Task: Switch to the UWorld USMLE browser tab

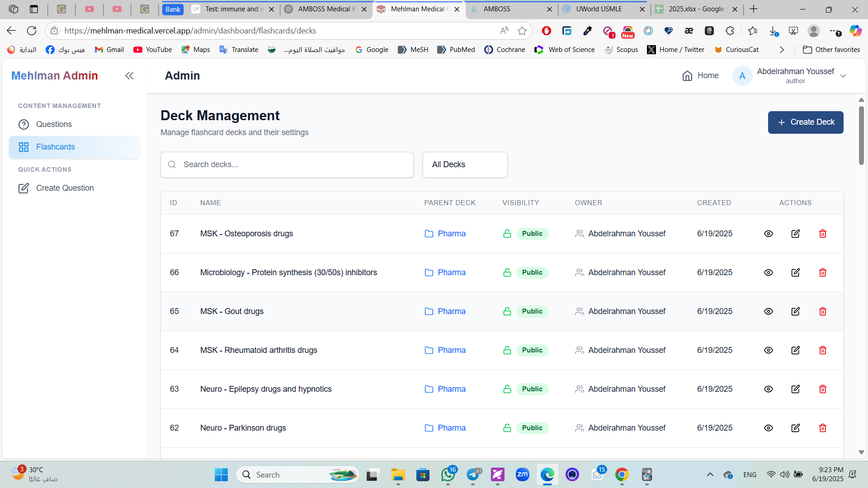Action: 599,9
